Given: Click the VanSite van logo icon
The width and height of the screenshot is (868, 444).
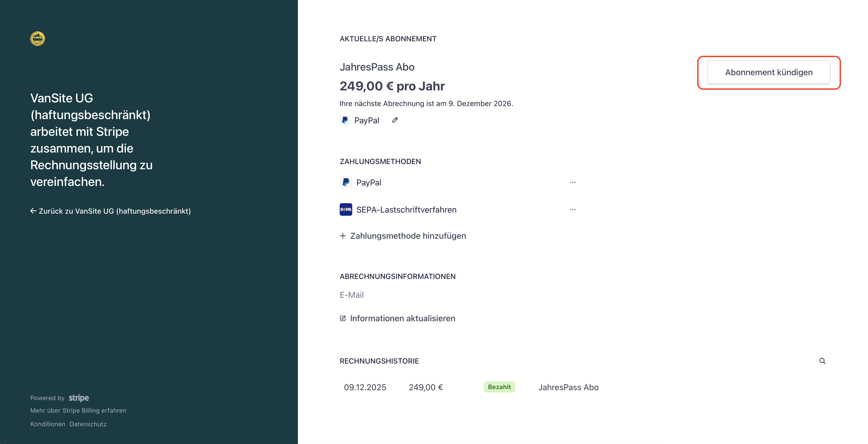Looking at the screenshot, I should (x=37, y=39).
